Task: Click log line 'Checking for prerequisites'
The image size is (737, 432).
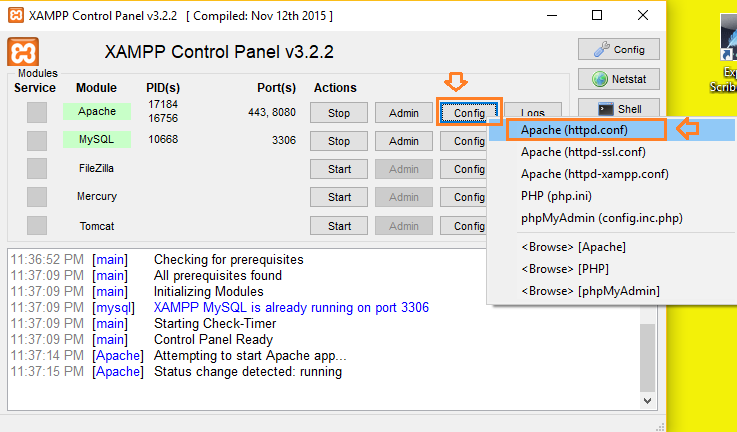Action: [x=228, y=259]
